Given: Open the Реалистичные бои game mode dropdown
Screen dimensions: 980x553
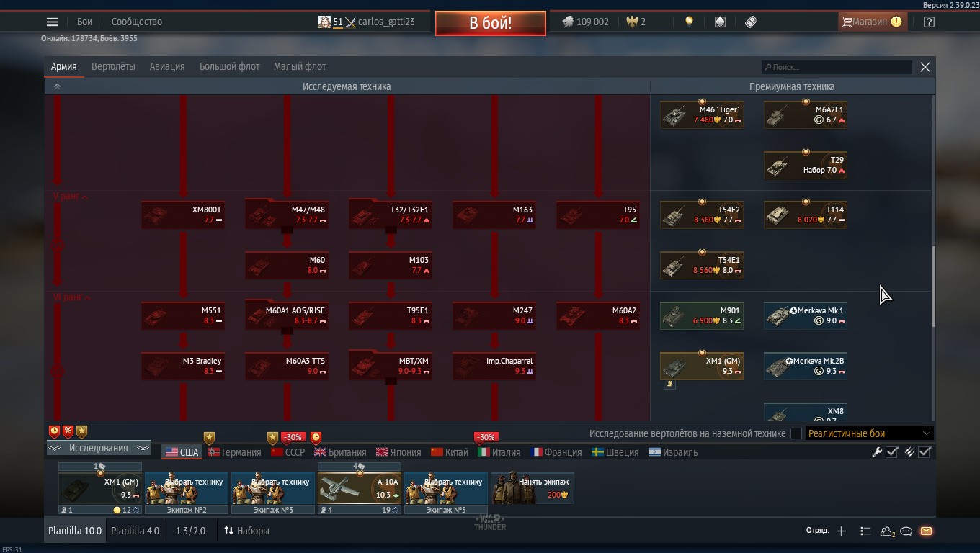Looking at the screenshot, I should point(870,433).
